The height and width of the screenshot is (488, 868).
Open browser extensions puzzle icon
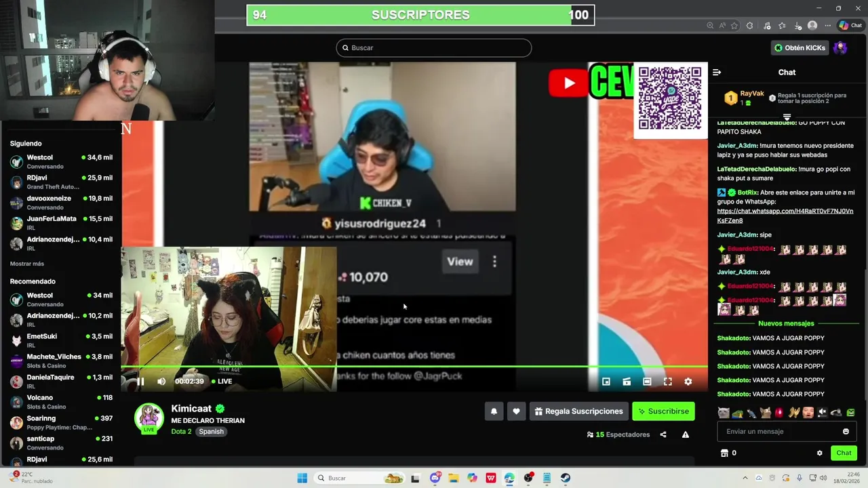[x=749, y=26]
